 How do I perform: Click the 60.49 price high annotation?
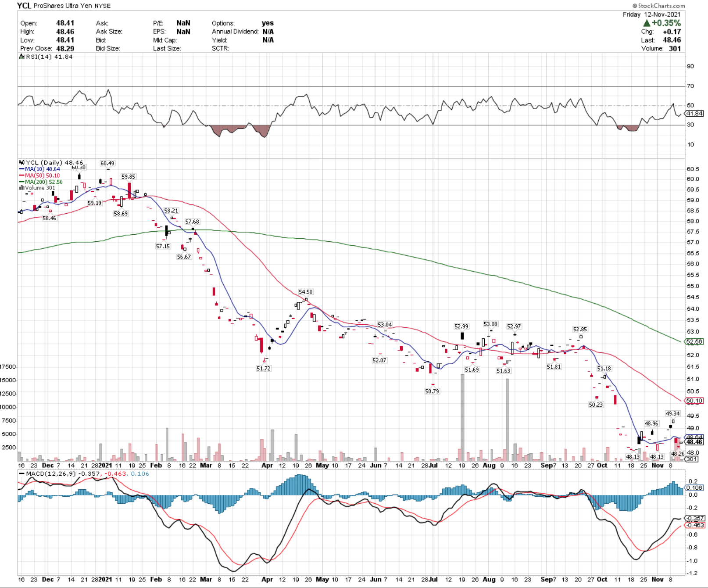coord(107,163)
